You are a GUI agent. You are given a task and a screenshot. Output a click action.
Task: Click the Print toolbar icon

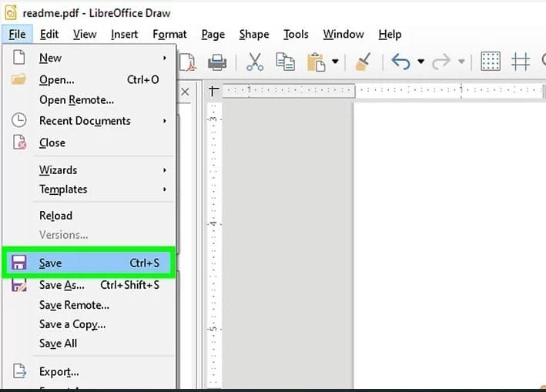coord(217,62)
